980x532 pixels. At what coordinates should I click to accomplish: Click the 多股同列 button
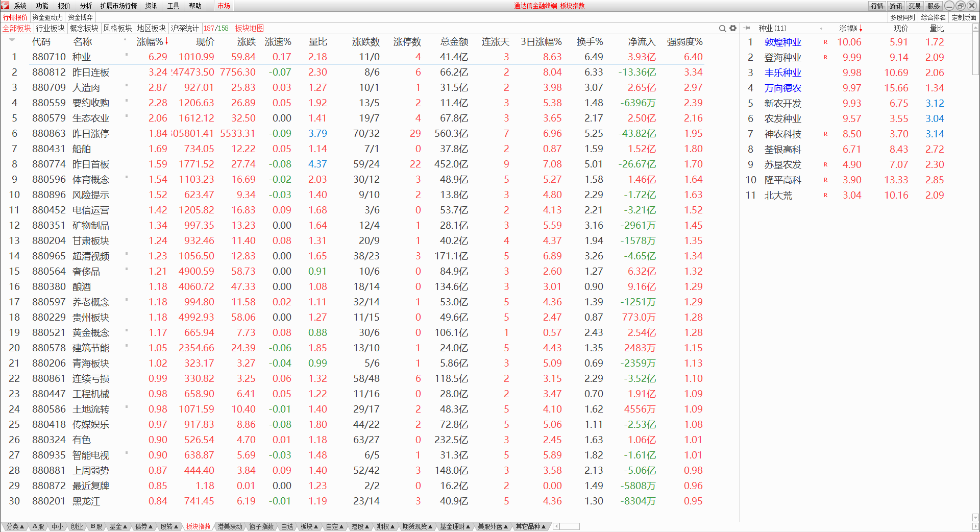[903, 17]
